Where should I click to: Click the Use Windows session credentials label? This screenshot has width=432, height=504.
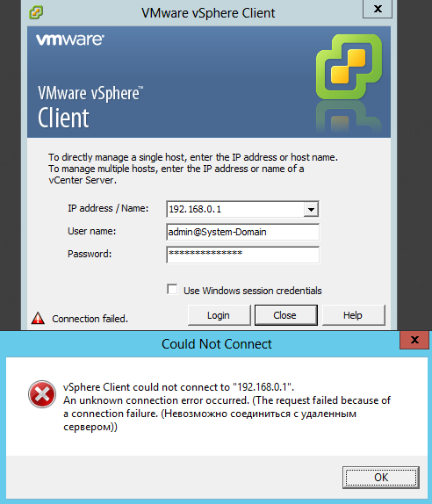click(252, 291)
